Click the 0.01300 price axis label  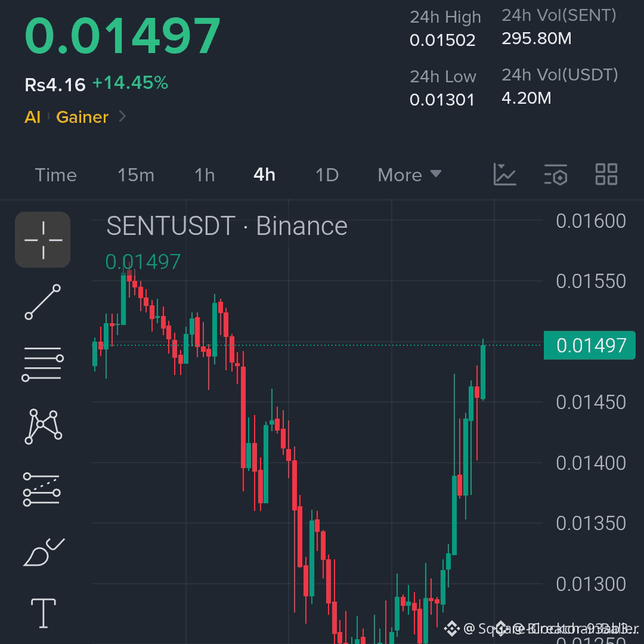click(x=591, y=584)
